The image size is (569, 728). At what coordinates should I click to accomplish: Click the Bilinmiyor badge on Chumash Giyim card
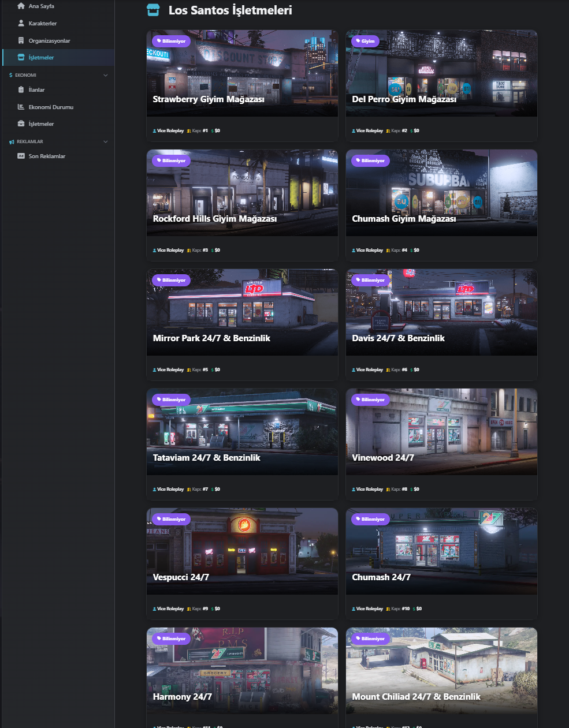pos(370,160)
